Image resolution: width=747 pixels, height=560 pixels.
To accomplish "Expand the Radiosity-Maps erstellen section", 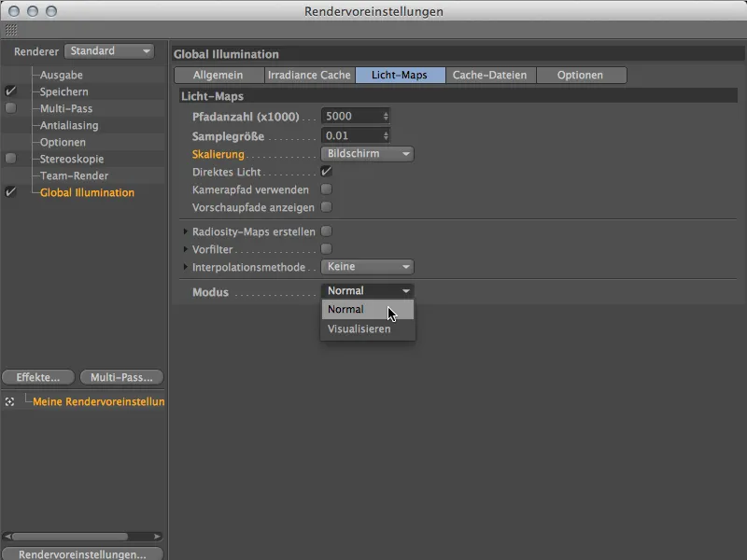I will pos(185,231).
